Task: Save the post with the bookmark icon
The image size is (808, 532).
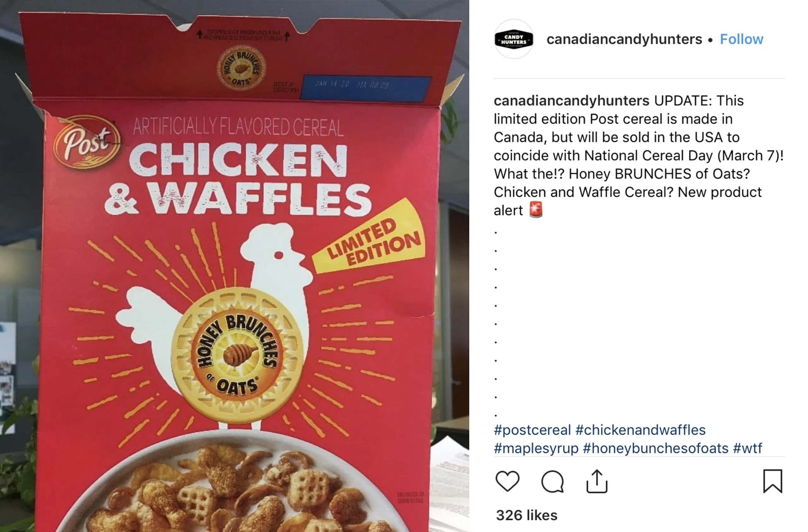Action: click(x=773, y=481)
